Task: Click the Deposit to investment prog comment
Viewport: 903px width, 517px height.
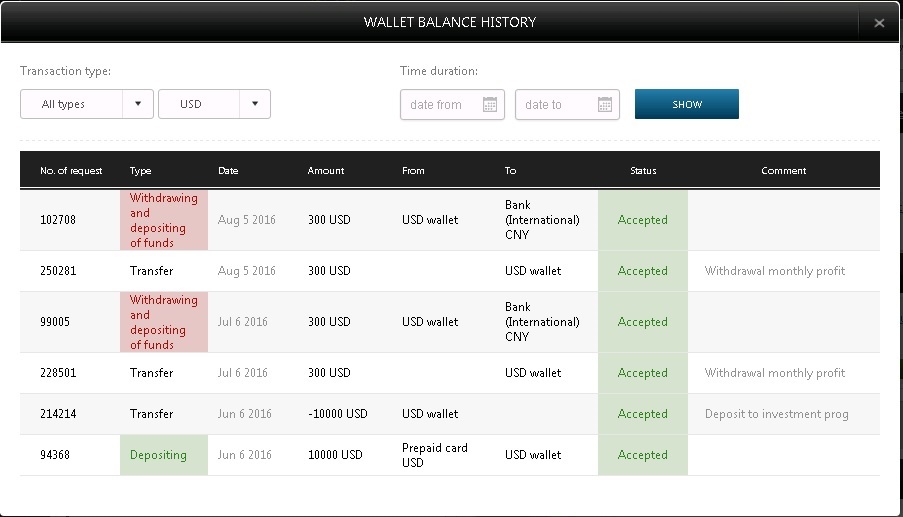Action: point(776,414)
